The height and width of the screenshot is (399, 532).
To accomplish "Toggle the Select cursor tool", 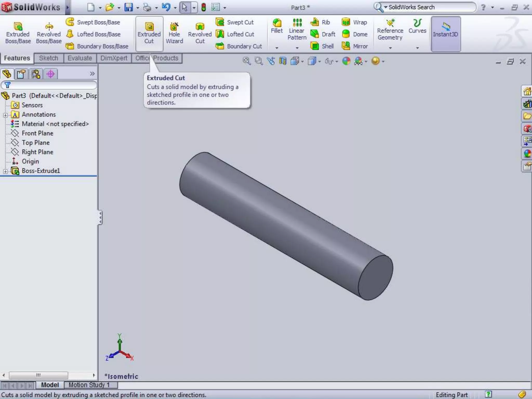I will [184, 7].
